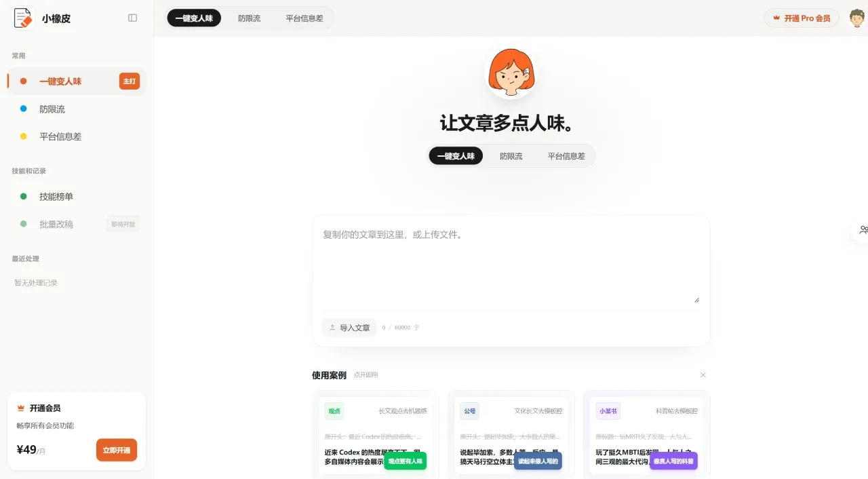Select 平台信息差 in the sidebar

(x=77, y=136)
